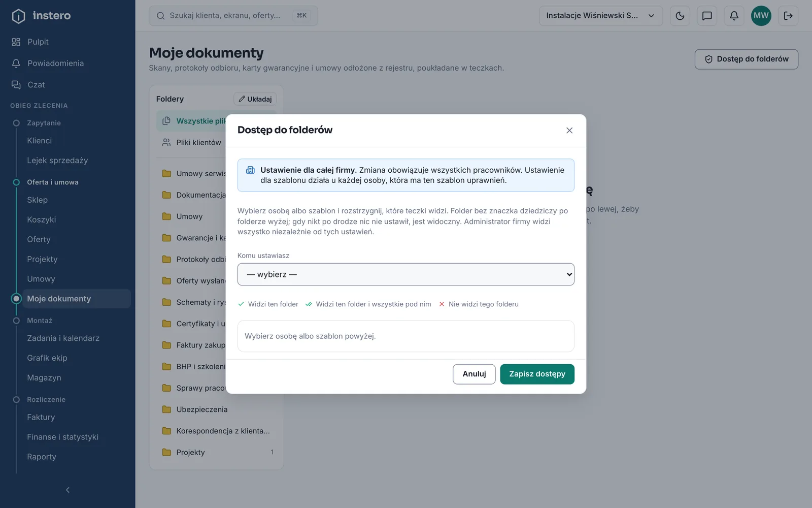Screen dimensions: 812x508
Task: Open Zadania i kalendarz in the sidebar
Action: point(63,338)
